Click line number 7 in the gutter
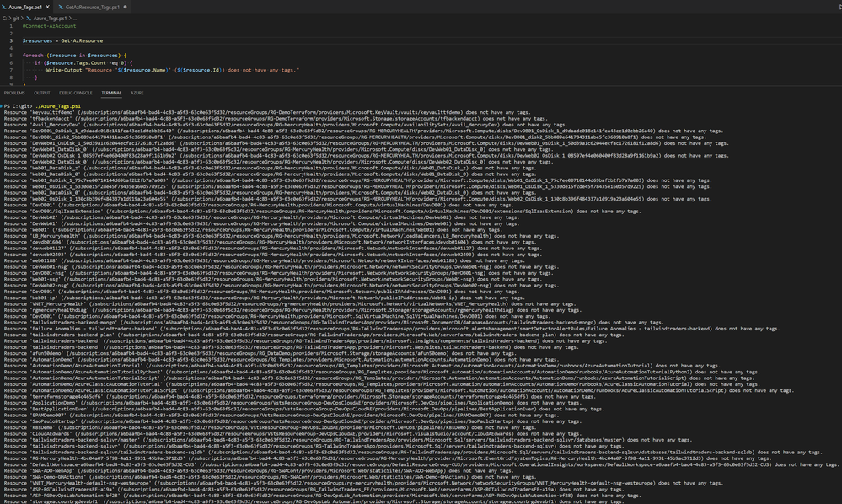 tap(11, 70)
